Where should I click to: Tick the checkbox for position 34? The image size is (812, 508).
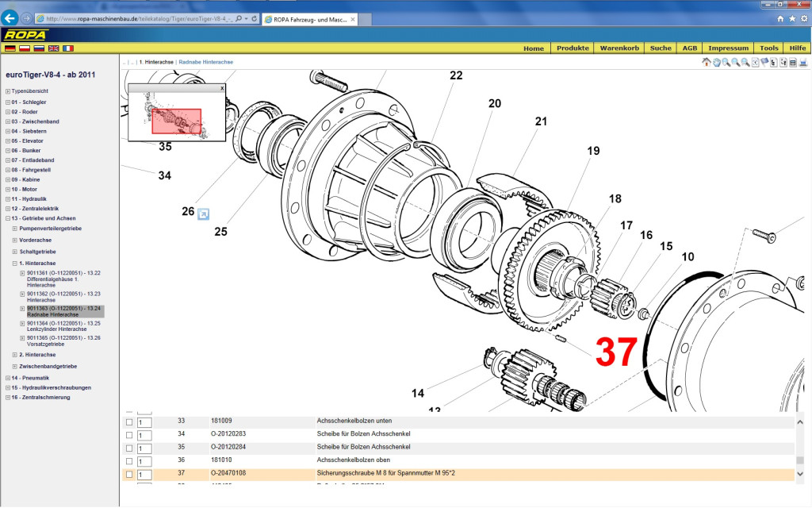(129, 435)
